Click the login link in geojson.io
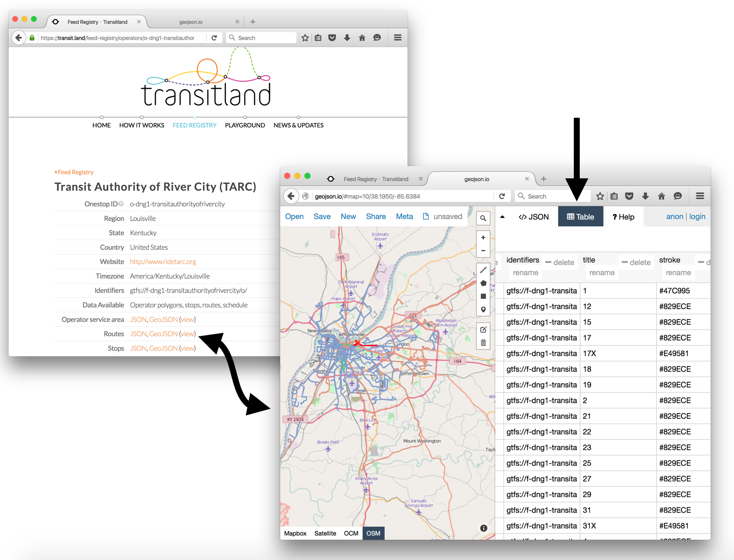Viewport: 734px width, 560px height. click(697, 216)
